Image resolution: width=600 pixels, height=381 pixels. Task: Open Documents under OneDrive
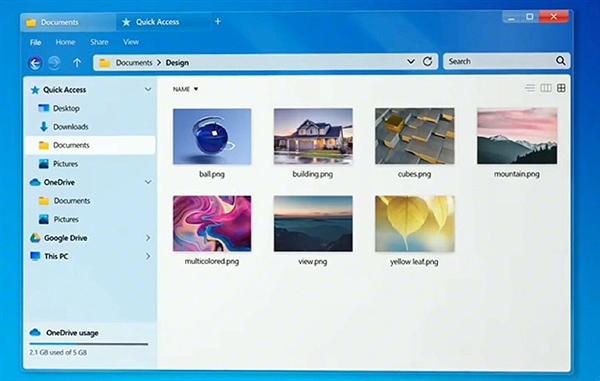tap(90, 201)
